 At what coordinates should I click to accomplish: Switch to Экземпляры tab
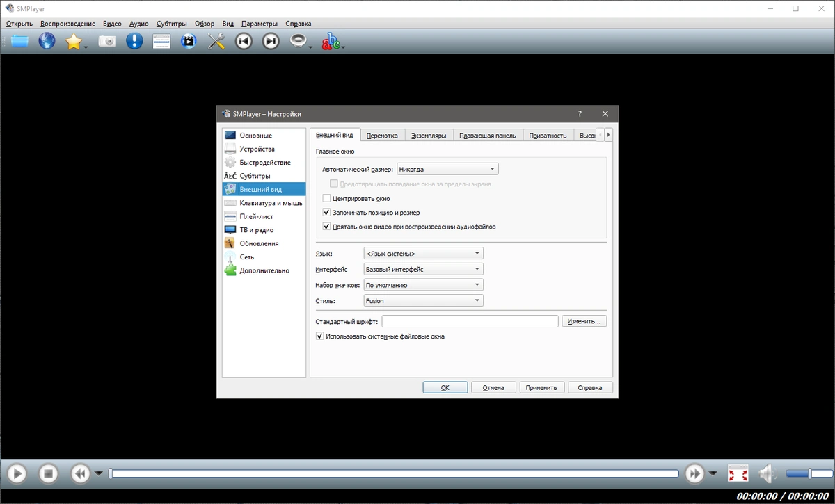point(429,136)
